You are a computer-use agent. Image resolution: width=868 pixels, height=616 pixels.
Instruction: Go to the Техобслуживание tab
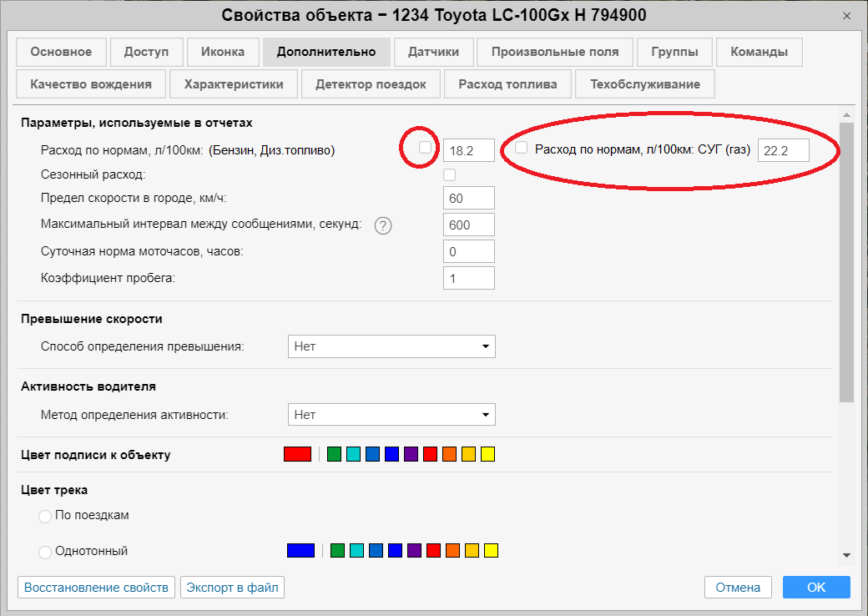point(645,84)
